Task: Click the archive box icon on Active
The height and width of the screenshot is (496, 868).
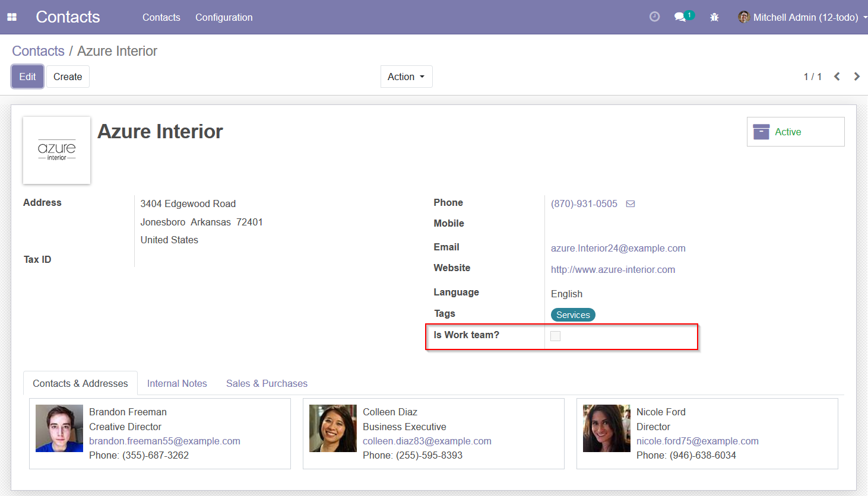Action: pyautogui.click(x=761, y=132)
